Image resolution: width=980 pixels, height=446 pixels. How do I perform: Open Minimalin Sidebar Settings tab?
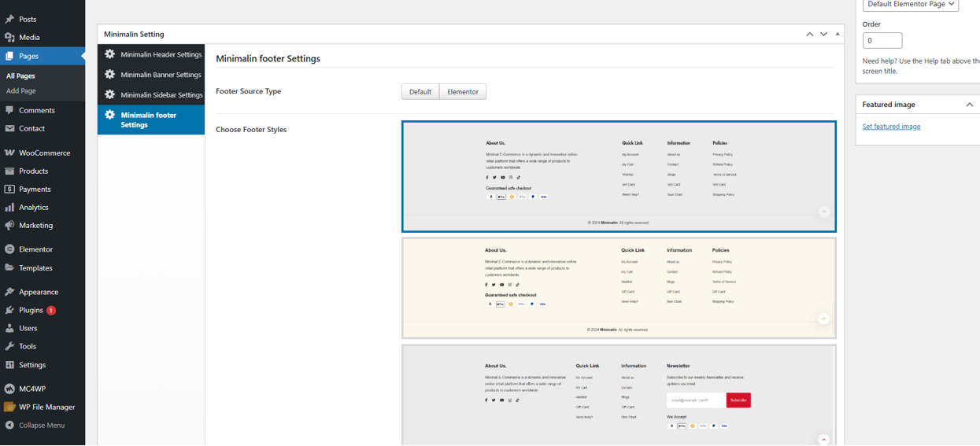pyautogui.click(x=151, y=94)
